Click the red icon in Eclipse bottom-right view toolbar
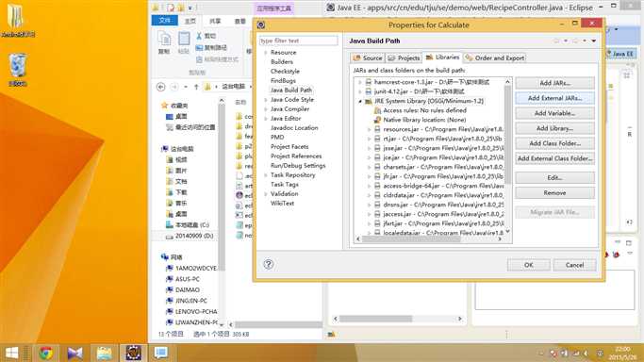 point(616,255)
